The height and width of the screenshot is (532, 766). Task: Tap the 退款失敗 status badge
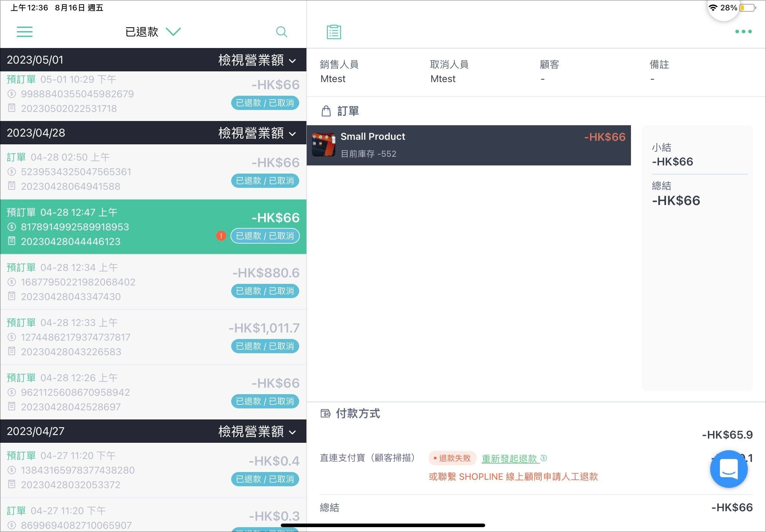[452, 458]
